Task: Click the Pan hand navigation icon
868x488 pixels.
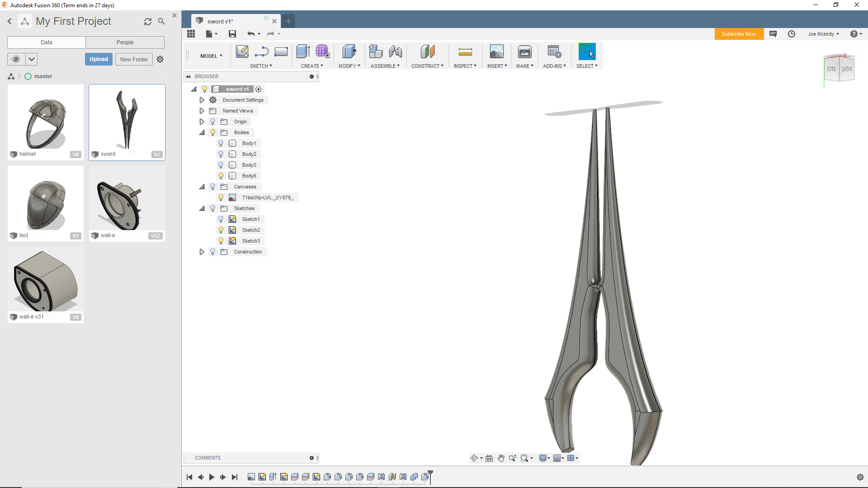Action: point(501,458)
